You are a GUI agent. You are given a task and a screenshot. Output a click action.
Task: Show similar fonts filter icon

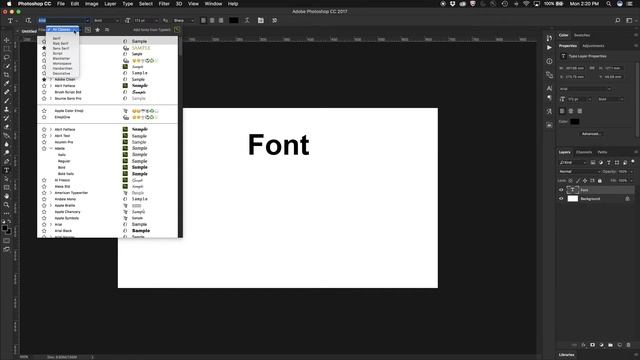pyautogui.click(x=107, y=30)
